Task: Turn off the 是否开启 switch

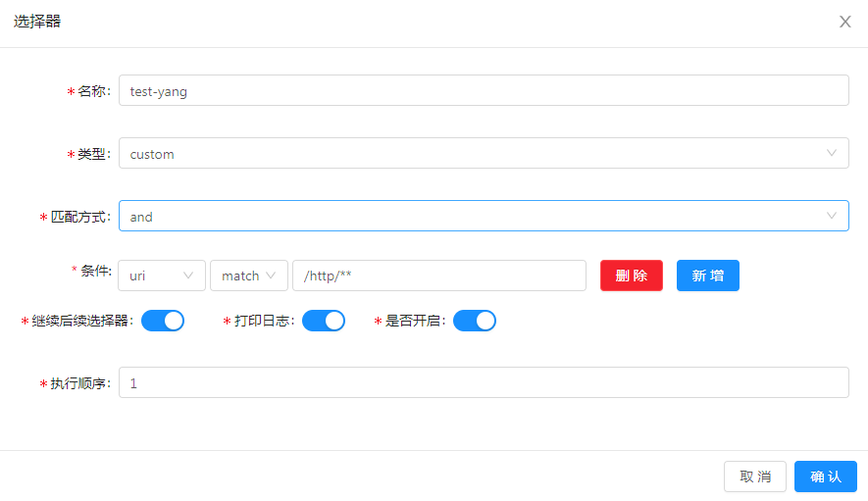Action: [475, 321]
